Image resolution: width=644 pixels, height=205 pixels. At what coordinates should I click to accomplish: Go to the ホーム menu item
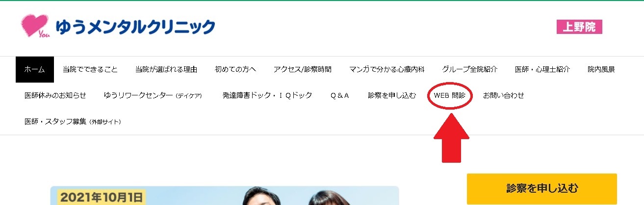tap(34, 69)
